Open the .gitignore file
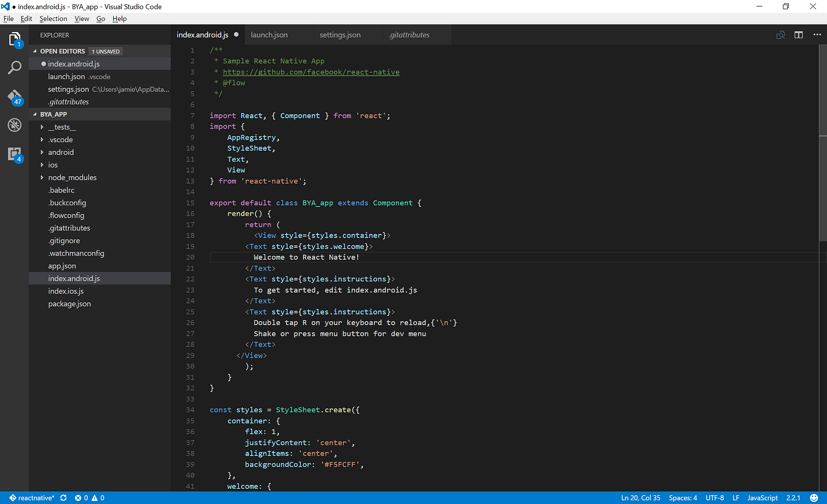 click(x=100, y=241)
